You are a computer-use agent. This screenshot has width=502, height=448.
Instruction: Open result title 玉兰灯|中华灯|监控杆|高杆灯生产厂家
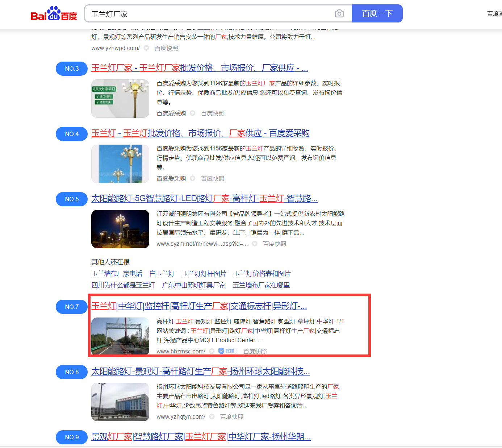point(199,306)
